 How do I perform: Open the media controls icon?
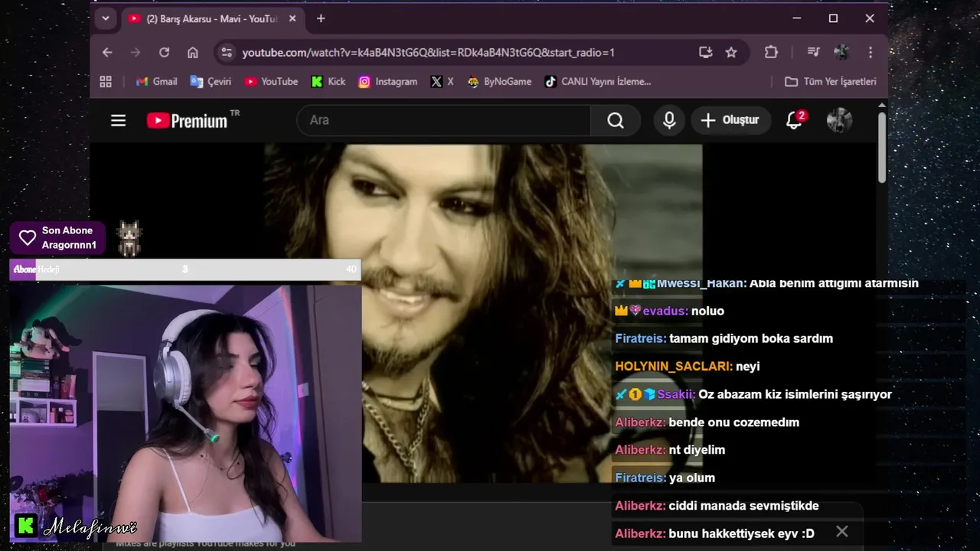[813, 52]
